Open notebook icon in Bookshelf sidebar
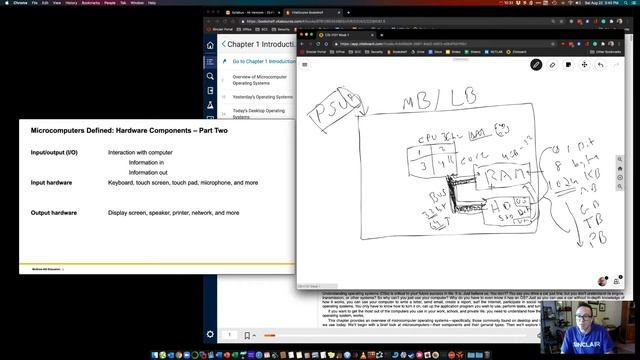Viewport: 640px width, 360px height. click(210, 91)
